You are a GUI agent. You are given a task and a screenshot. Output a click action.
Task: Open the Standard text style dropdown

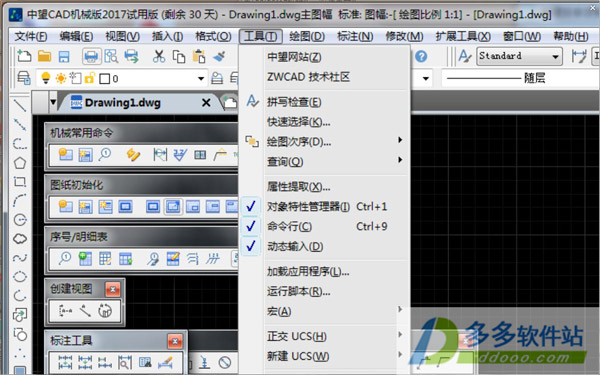(x=520, y=57)
